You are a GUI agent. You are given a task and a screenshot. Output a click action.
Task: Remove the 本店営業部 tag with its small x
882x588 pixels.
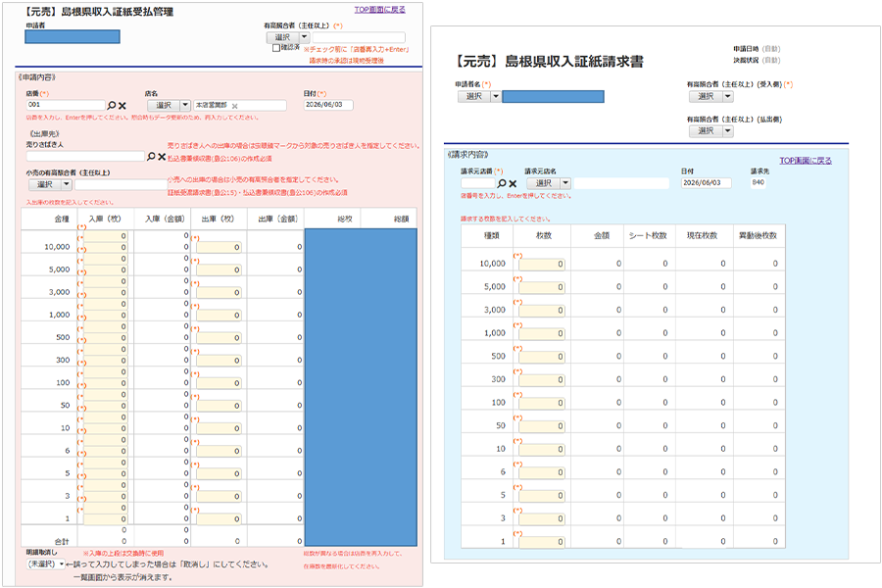point(234,106)
